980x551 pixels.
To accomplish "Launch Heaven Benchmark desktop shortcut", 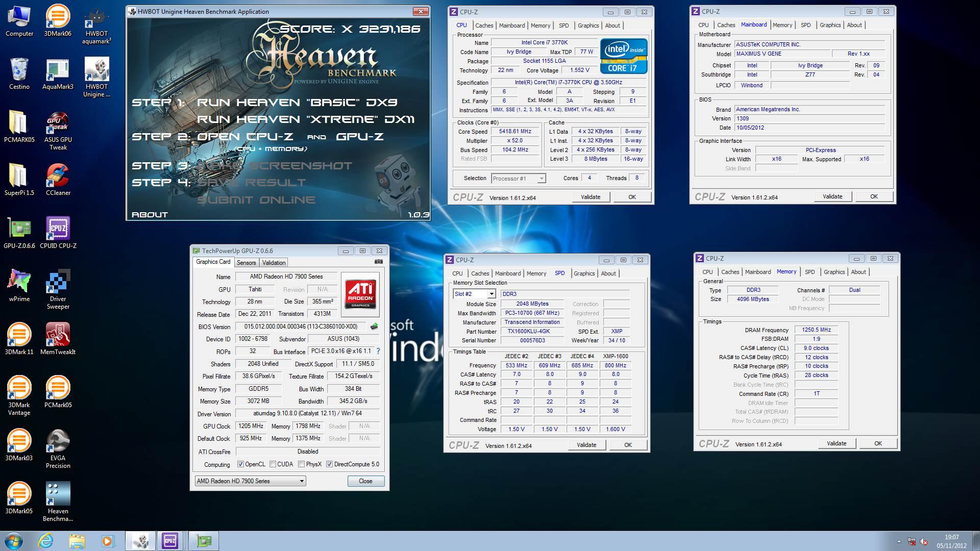I will 58,502.
